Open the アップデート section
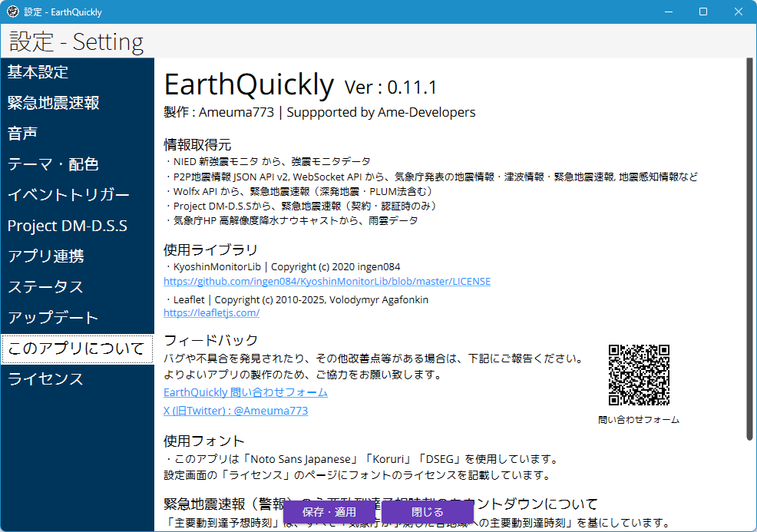 [x=78, y=318]
